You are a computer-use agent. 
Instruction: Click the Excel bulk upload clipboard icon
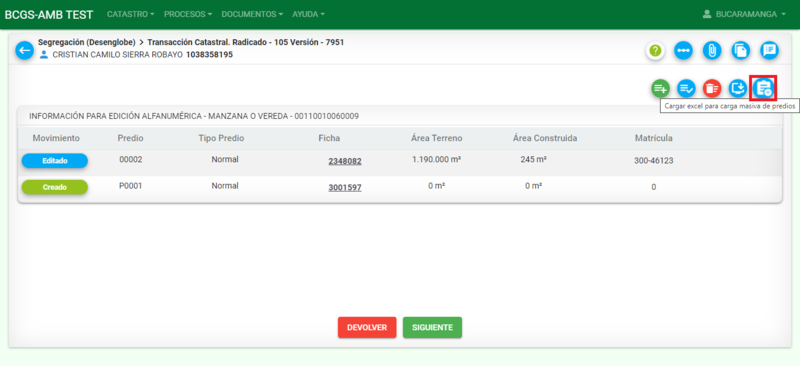point(764,88)
